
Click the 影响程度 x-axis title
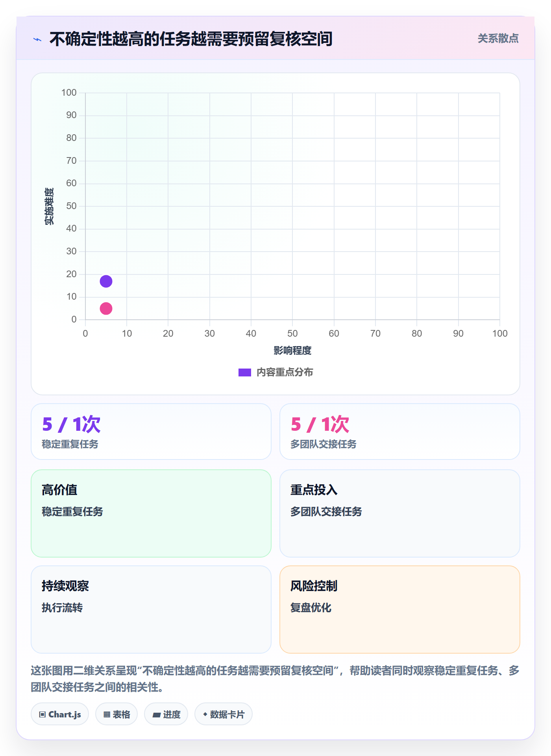[292, 350]
